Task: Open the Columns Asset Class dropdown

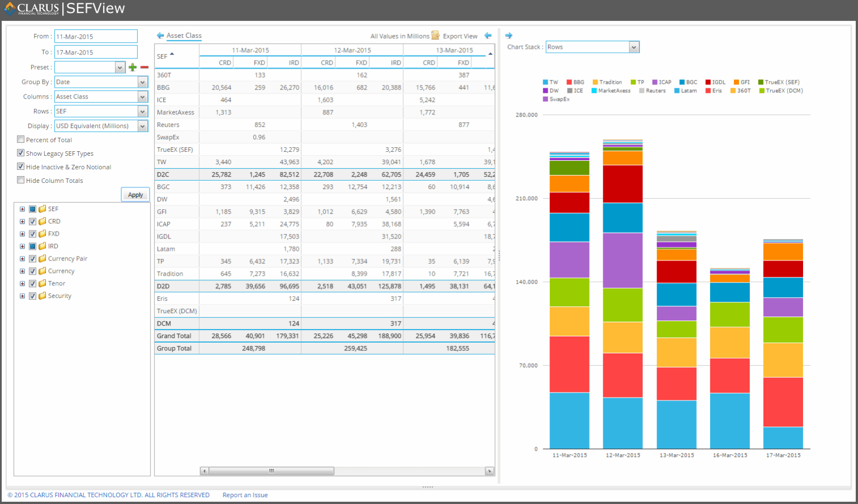Action: pos(143,97)
